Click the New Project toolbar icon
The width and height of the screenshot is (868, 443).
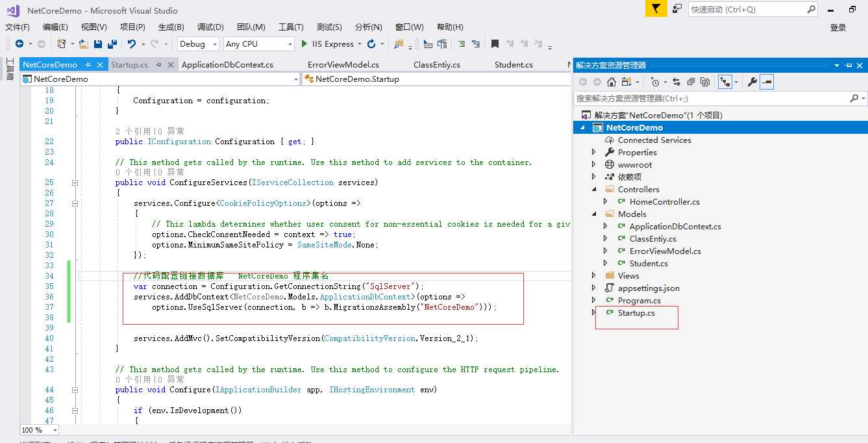tap(61, 44)
